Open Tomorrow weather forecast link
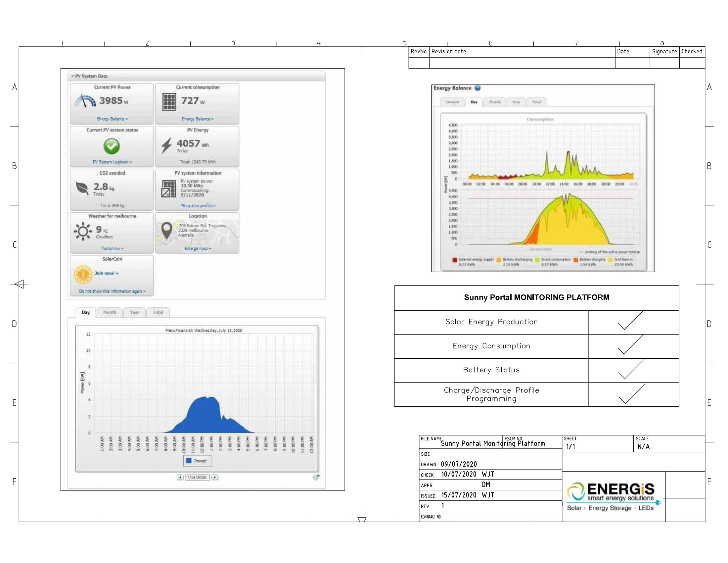 (112, 248)
